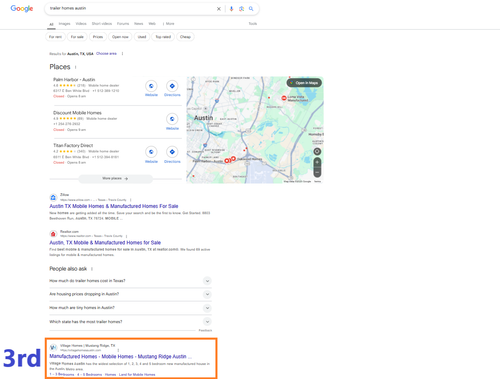Click Open in Maps button
Image resolution: width=500 pixels, height=379 pixels.
point(304,83)
